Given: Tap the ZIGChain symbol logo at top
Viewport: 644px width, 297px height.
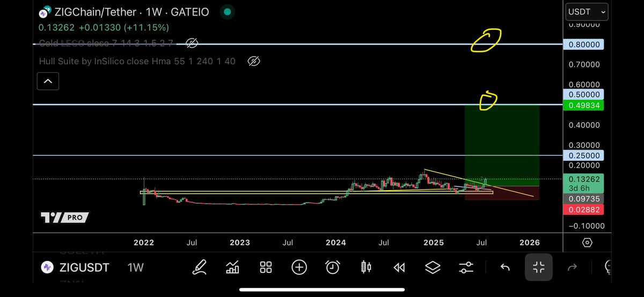Looking at the screenshot, I should pyautogui.click(x=46, y=11).
